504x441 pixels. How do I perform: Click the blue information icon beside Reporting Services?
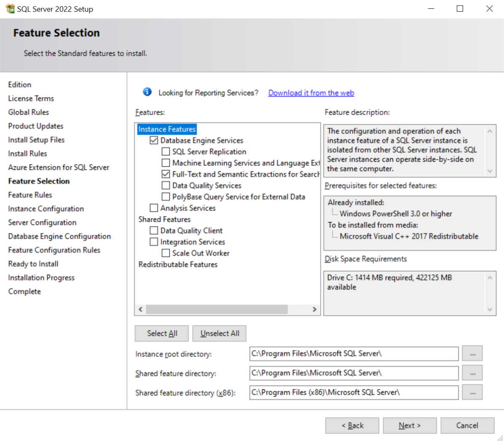(147, 92)
